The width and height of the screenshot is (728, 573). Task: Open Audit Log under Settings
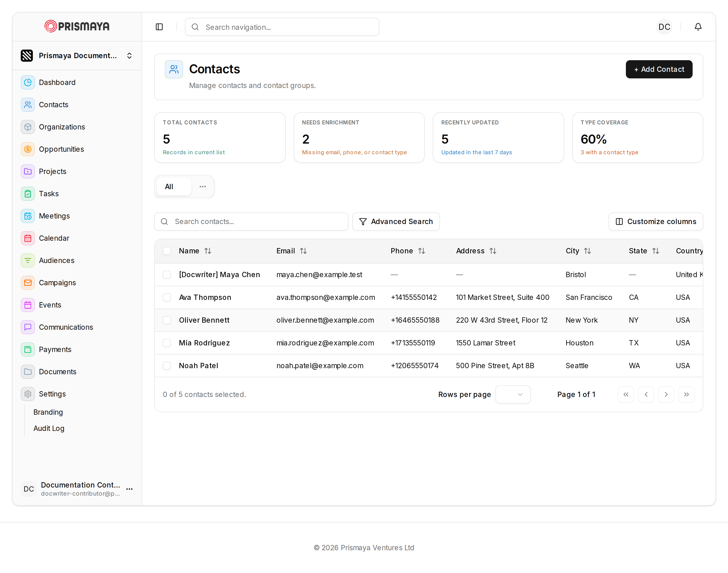[x=49, y=428]
